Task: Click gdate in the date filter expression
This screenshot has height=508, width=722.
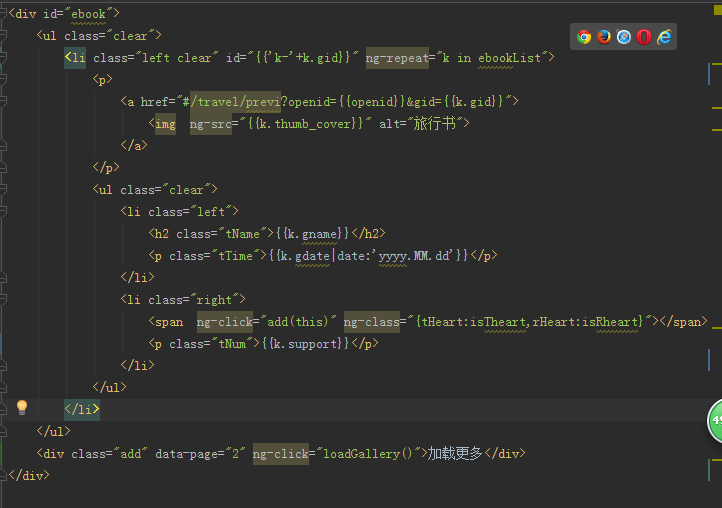Action: point(312,256)
